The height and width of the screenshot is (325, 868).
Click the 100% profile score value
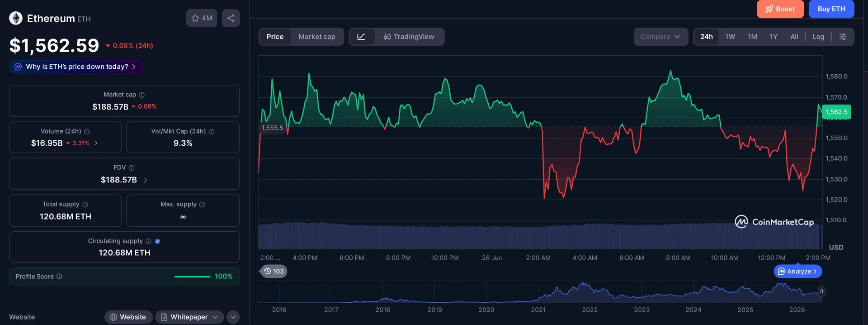pyautogui.click(x=223, y=276)
